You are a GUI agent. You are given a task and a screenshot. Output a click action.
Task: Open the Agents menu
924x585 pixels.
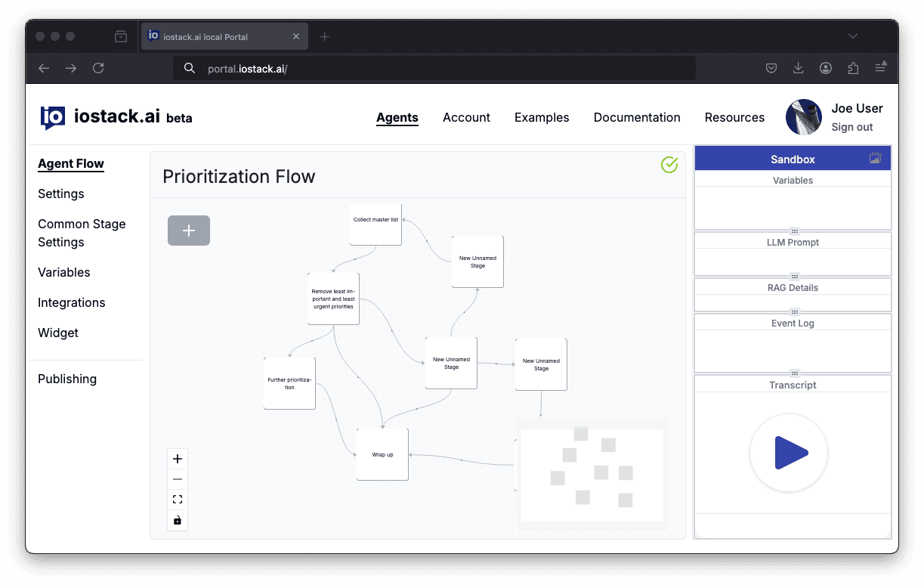pyautogui.click(x=397, y=118)
